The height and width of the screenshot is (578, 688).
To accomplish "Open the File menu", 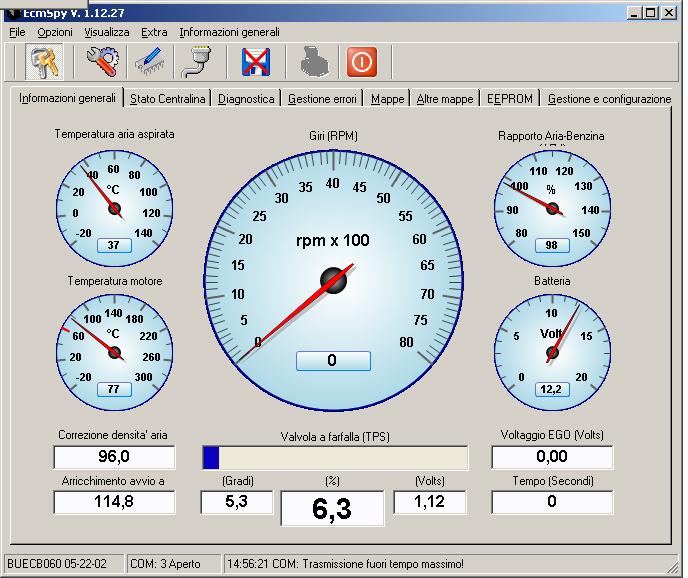I will click(x=17, y=32).
